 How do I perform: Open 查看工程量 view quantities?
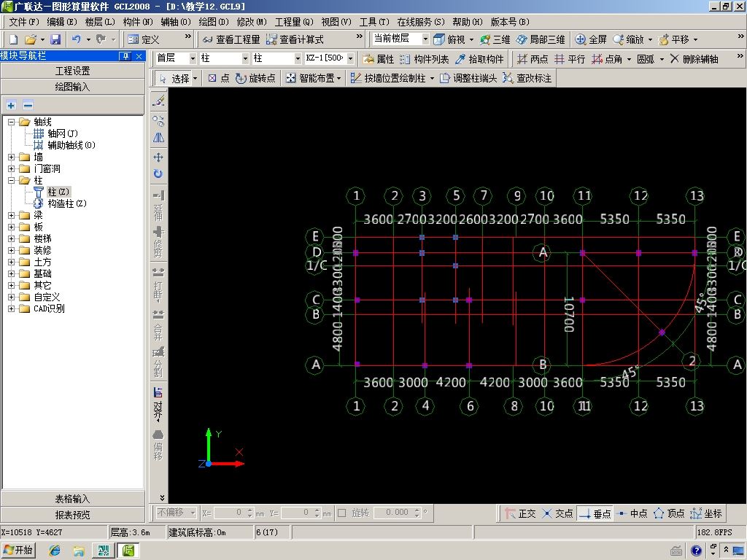231,39
